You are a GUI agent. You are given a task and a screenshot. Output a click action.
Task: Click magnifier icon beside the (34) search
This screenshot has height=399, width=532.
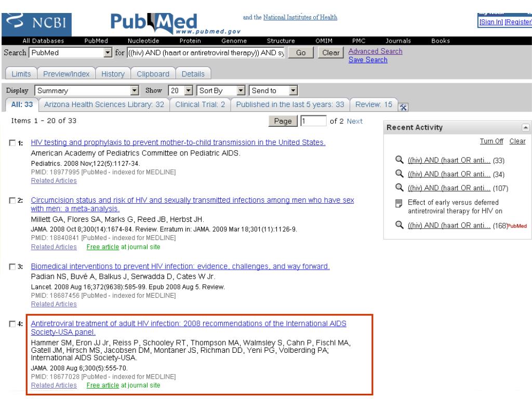pyautogui.click(x=400, y=174)
